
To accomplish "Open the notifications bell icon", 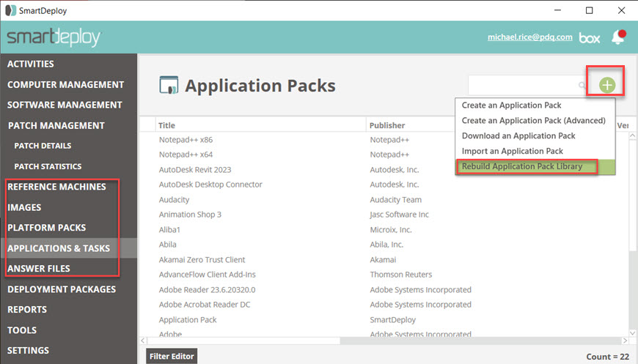I will tap(618, 37).
